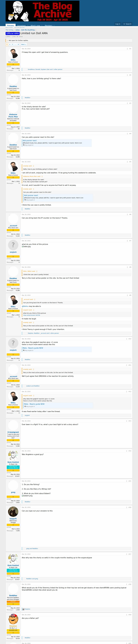The width and height of the screenshot is (138, 644).
Task: Click the share icon on post #14
Action: 127,451
